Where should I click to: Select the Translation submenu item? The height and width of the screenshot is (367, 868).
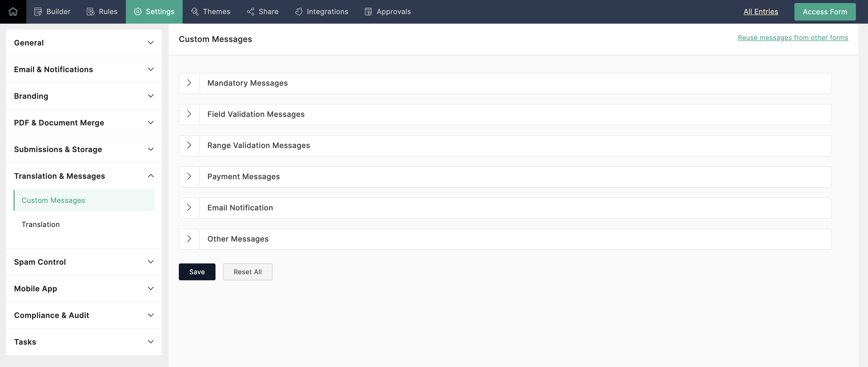pos(40,225)
